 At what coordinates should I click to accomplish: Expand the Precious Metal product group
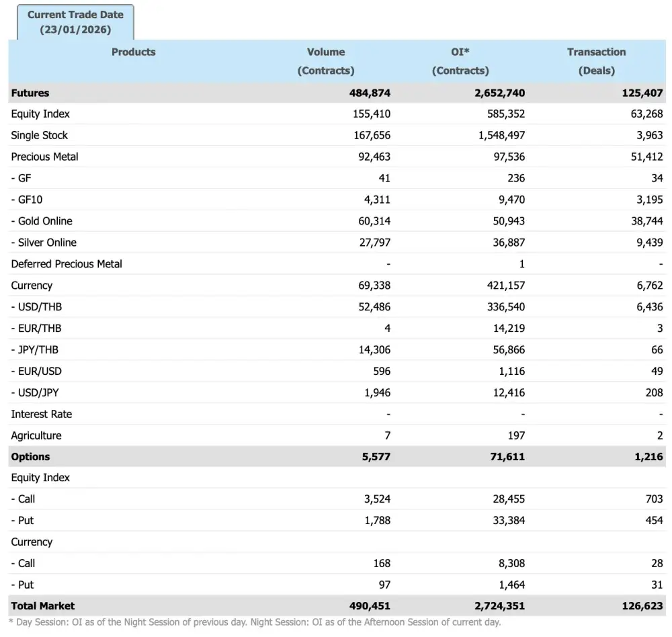pos(44,157)
